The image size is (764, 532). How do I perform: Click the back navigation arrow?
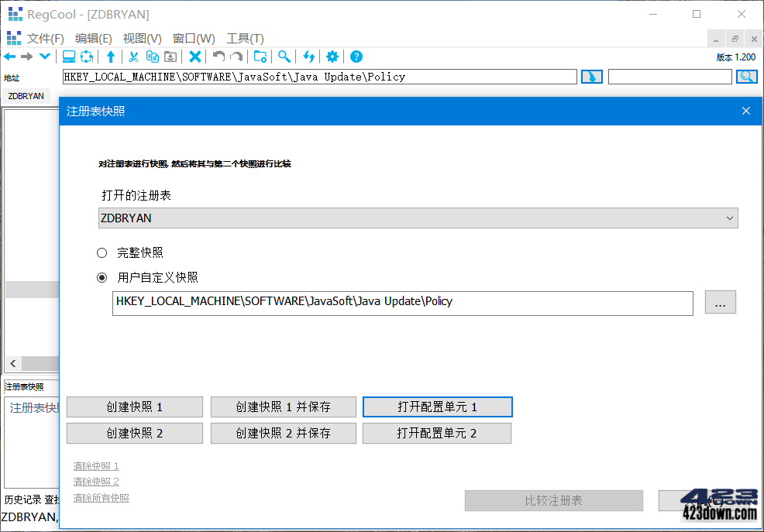[x=9, y=56]
